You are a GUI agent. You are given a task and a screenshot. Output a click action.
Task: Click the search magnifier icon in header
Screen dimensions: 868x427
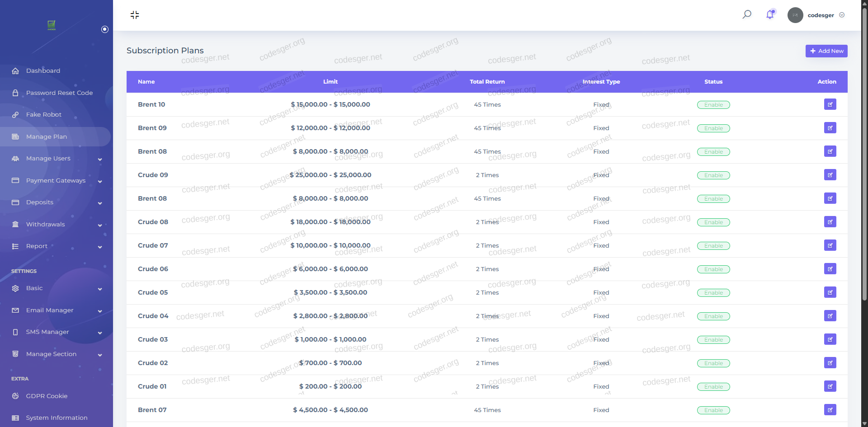[747, 14]
